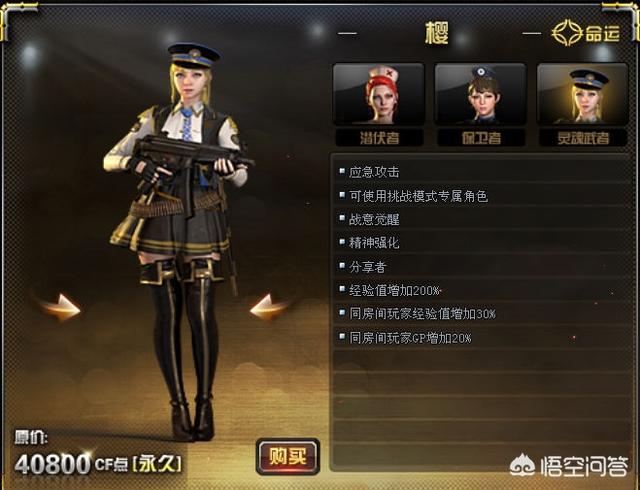
Task: Select 同房间玩家GP增加20% row
Action: [x=482, y=338]
